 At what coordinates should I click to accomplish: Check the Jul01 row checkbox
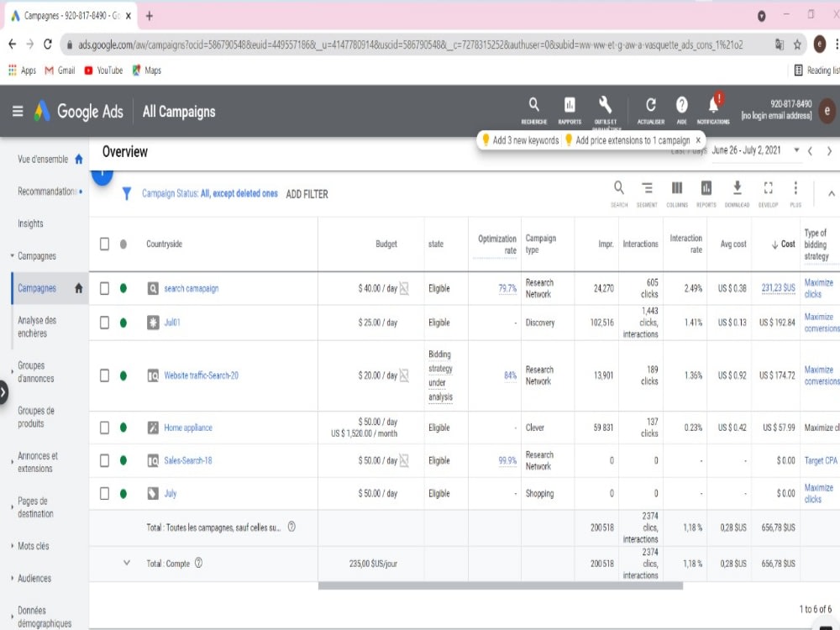pyautogui.click(x=104, y=323)
